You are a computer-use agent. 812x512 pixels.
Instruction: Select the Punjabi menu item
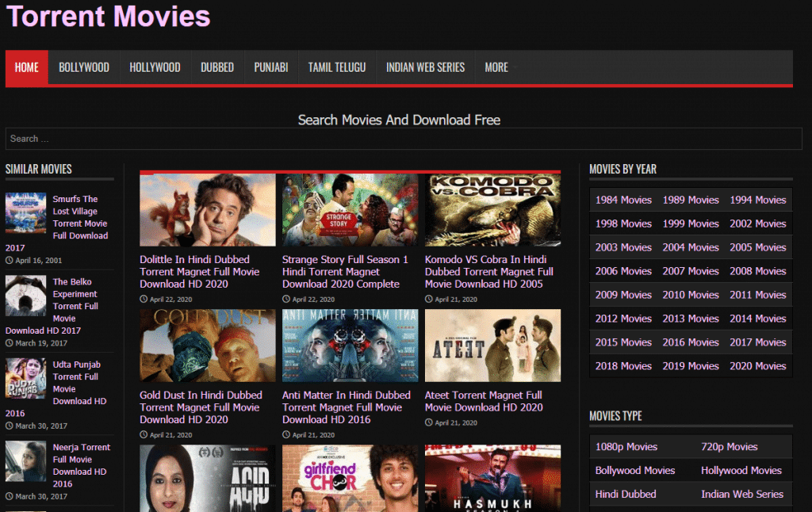[271, 67]
